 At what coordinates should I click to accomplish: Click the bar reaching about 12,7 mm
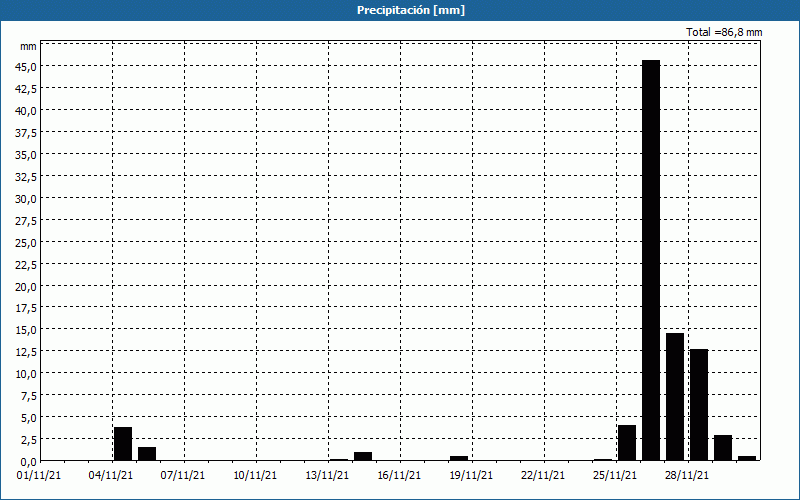pyautogui.click(x=699, y=405)
